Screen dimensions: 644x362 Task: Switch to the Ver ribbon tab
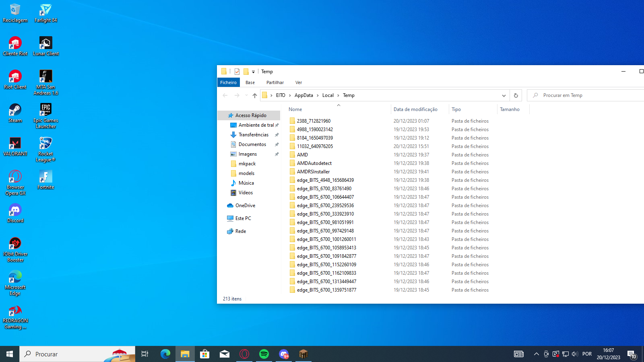299,82
